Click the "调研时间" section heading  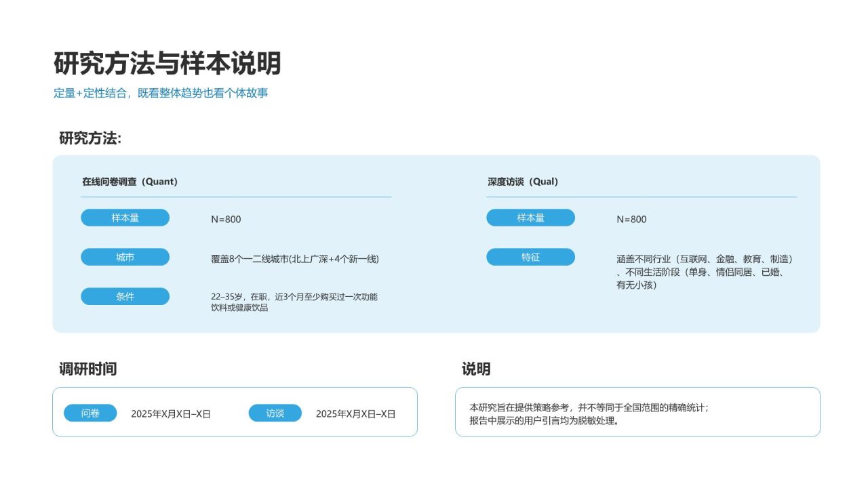pyautogui.click(x=87, y=369)
